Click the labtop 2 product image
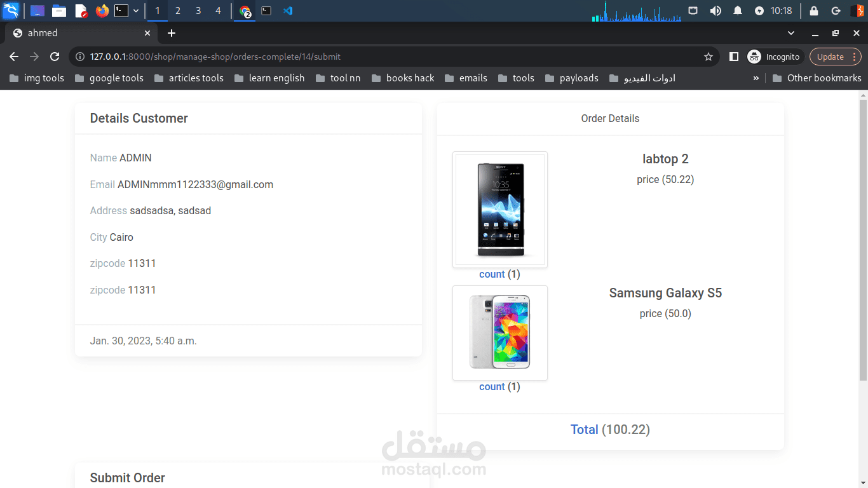 point(500,210)
